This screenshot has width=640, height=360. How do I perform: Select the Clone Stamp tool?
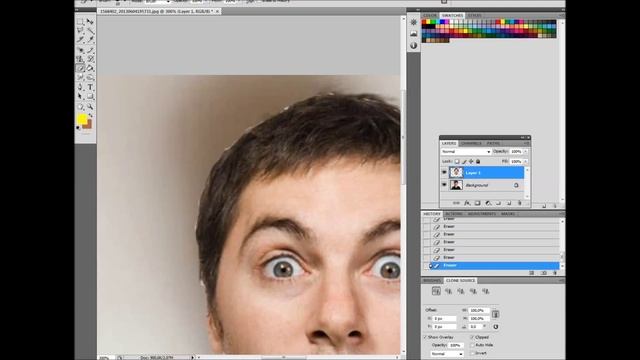pyautogui.click(x=80, y=59)
